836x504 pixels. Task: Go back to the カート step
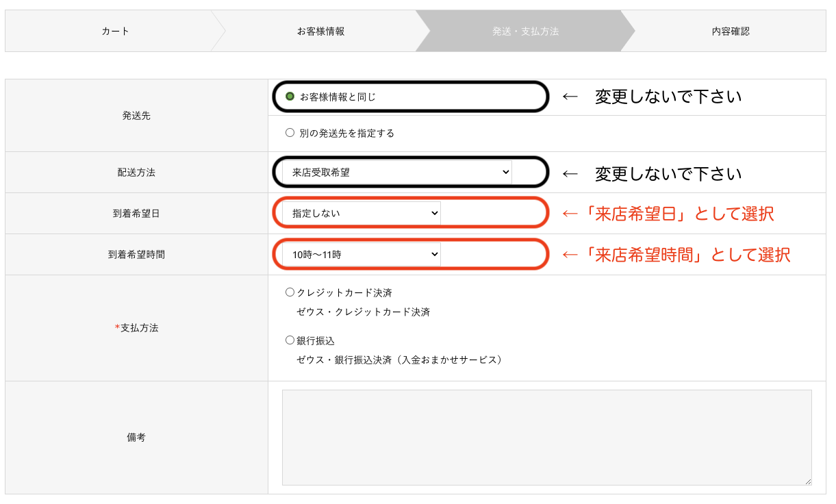click(x=115, y=31)
